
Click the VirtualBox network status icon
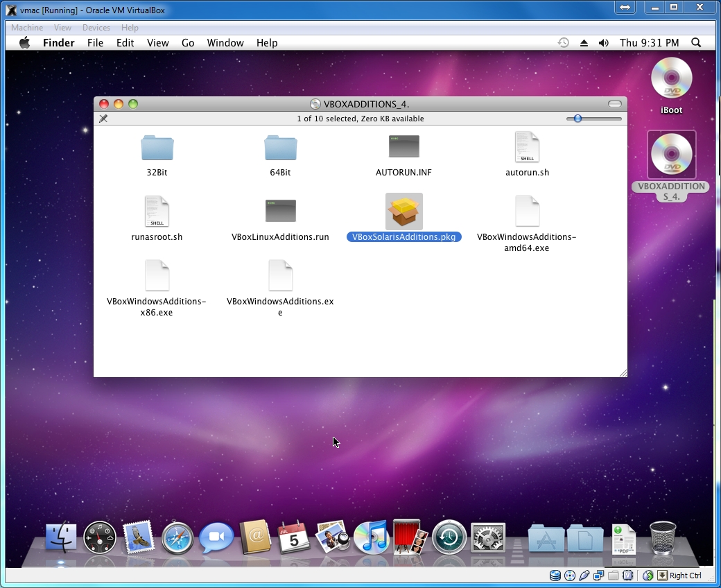point(599,575)
